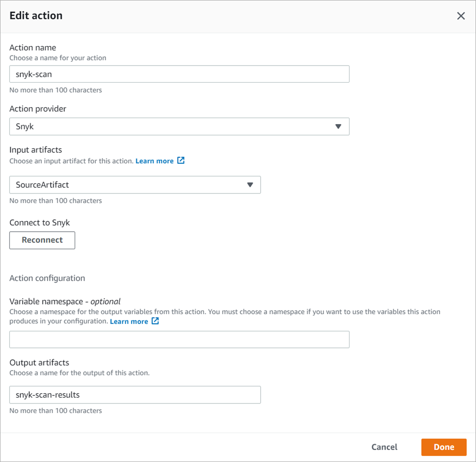
Task: Click the Variable namespace - optional label
Action: (65, 301)
